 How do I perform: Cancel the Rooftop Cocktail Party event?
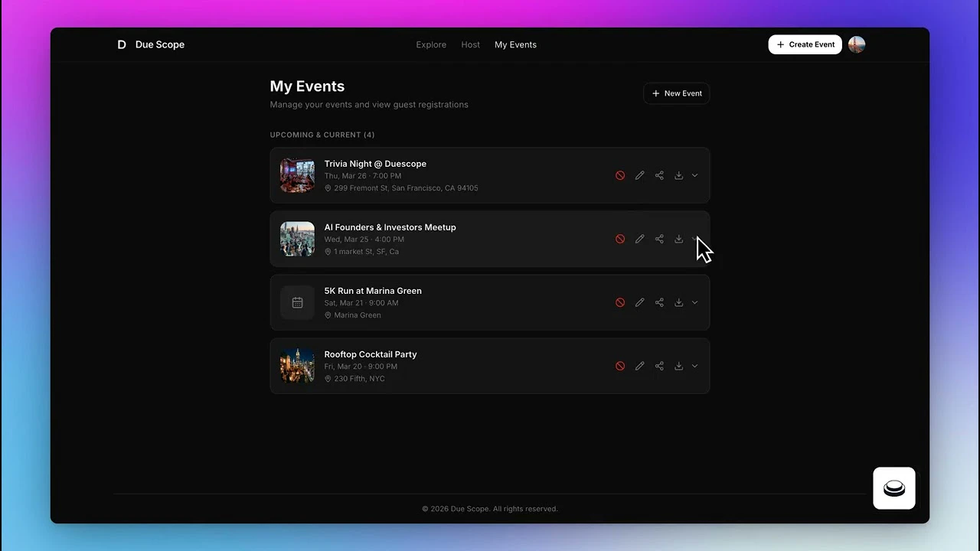(x=620, y=366)
